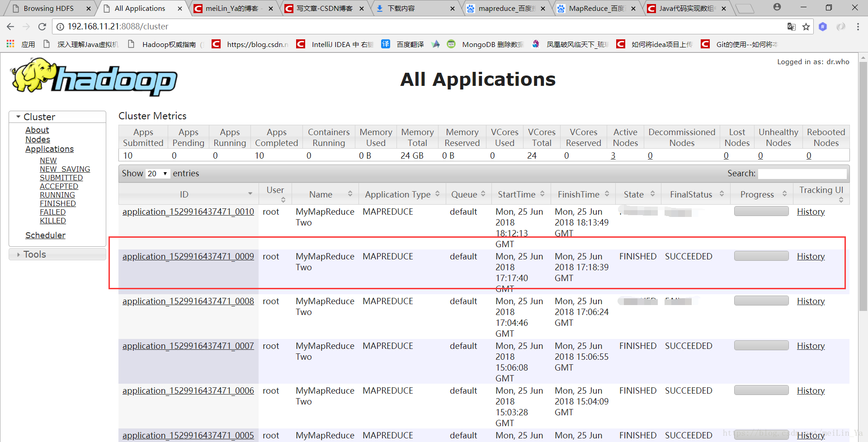Click the purple extension icon in toolbar

(823, 27)
